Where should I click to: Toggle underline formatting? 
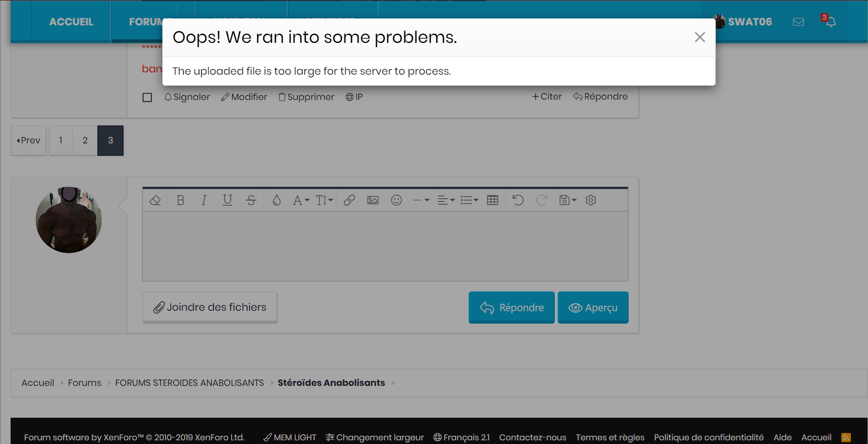tap(227, 200)
